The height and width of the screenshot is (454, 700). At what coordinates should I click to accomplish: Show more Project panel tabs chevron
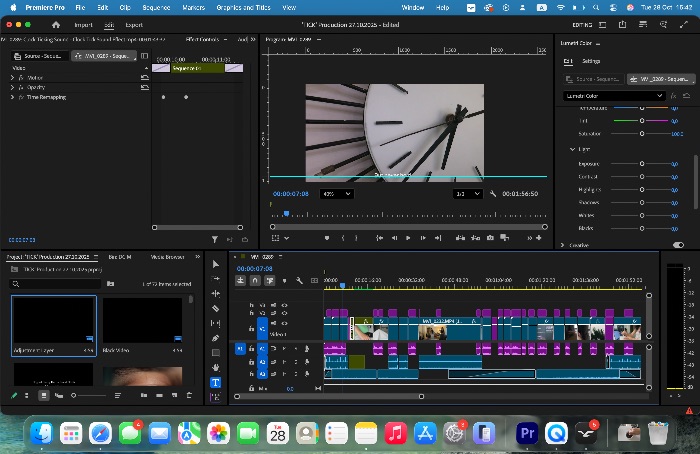197,257
